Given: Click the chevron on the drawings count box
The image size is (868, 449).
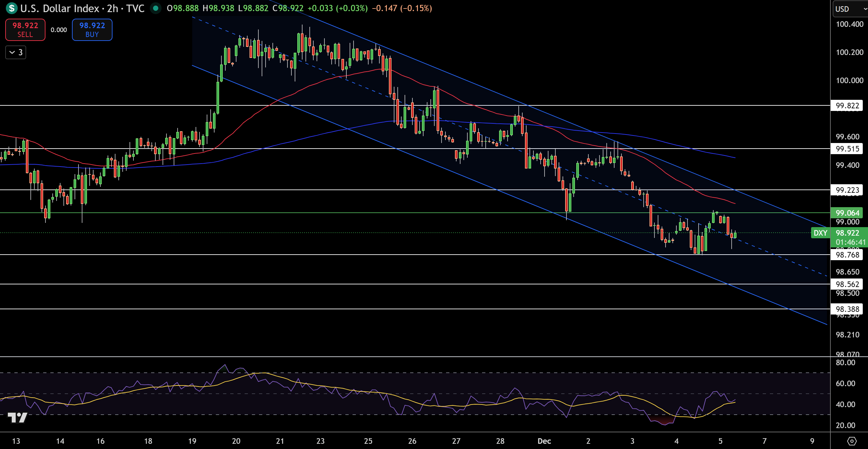Looking at the screenshot, I should coord(12,52).
